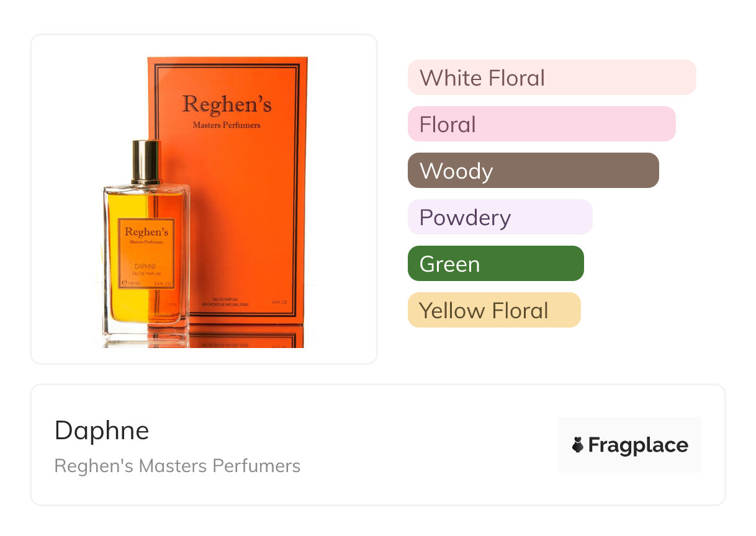The width and height of the screenshot is (756, 536).
Task: Click the Fragplace bottle logo icon
Action: click(578, 445)
